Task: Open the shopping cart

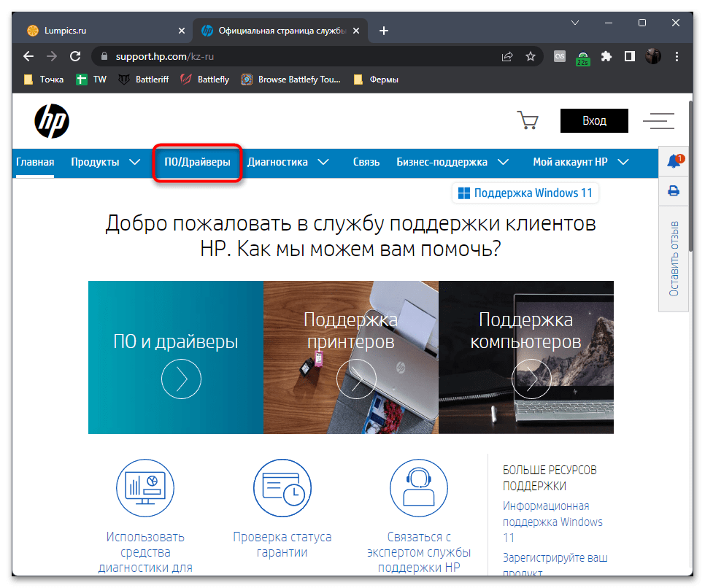Action: [528, 120]
